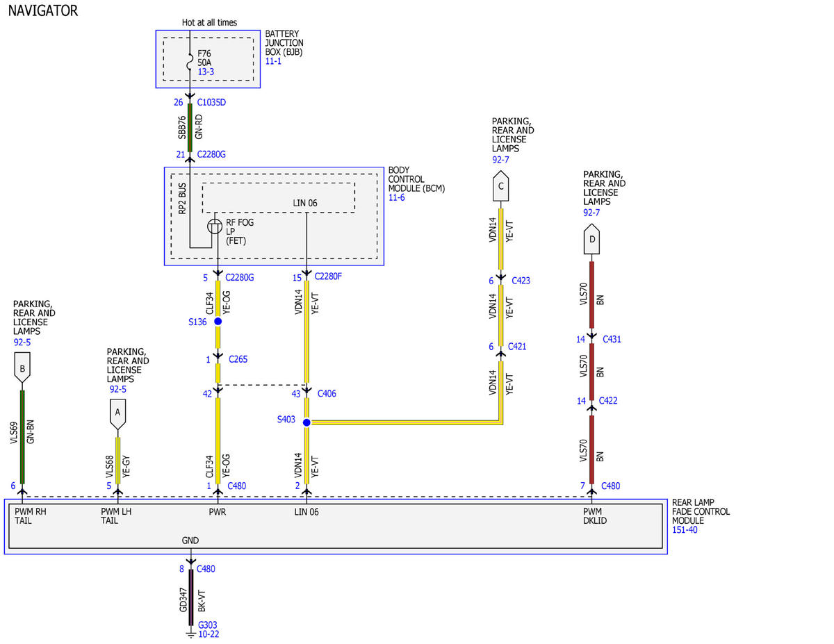Screen dimensions: 834x644
Task: Click the NAVIGATOR title text
Action: coord(43,11)
